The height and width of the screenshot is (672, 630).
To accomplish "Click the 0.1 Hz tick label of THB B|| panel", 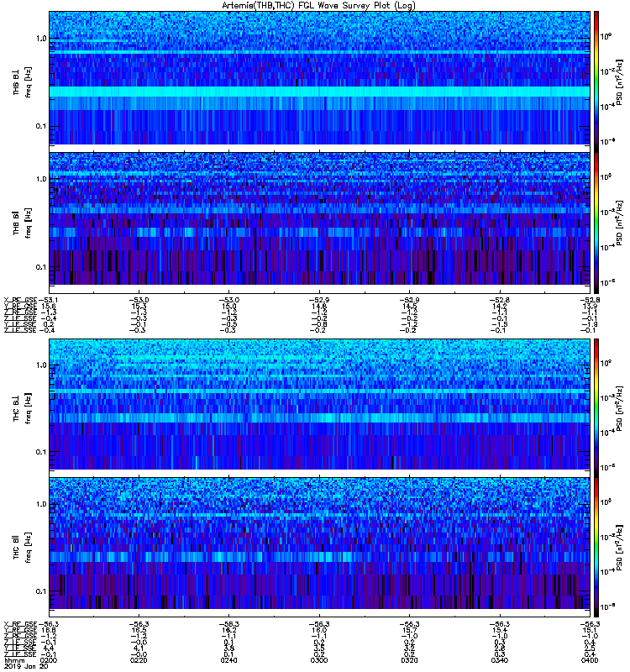I will (x=41, y=267).
